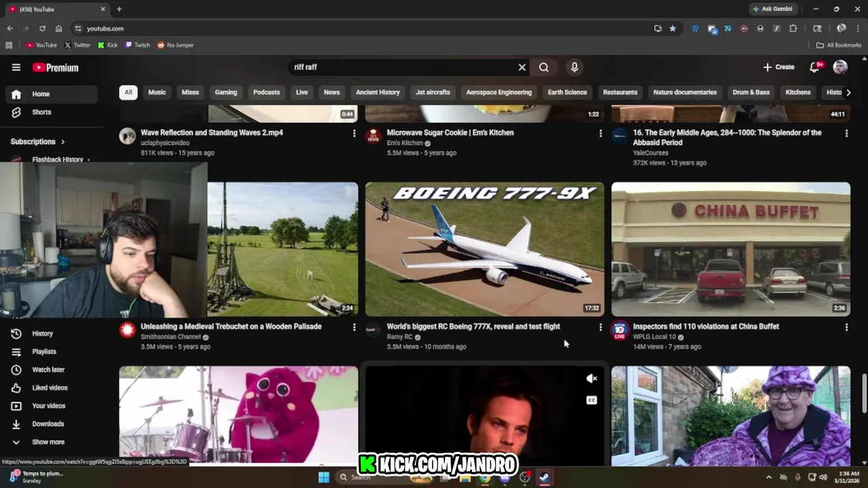Screen dimensions: 868x488
Task: Select the All filter chip
Action: coord(128,92)
